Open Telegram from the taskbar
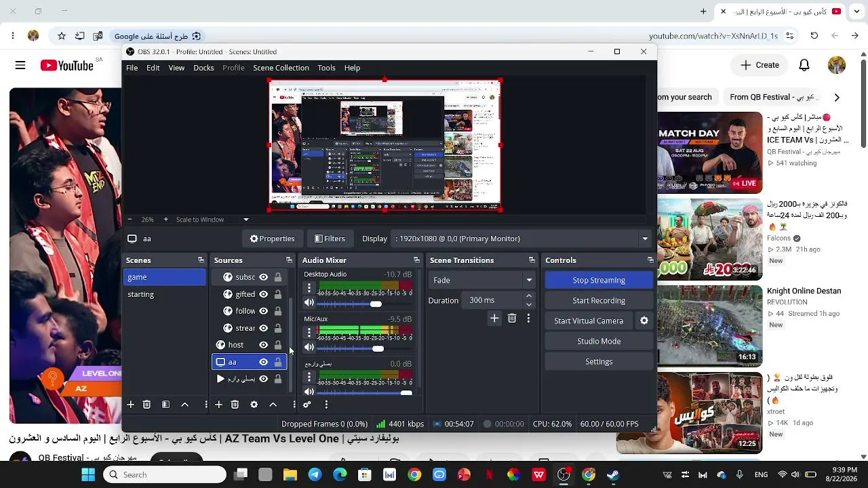Image resolution: width=868 pixels, height=488 pixels. [315, 474]
